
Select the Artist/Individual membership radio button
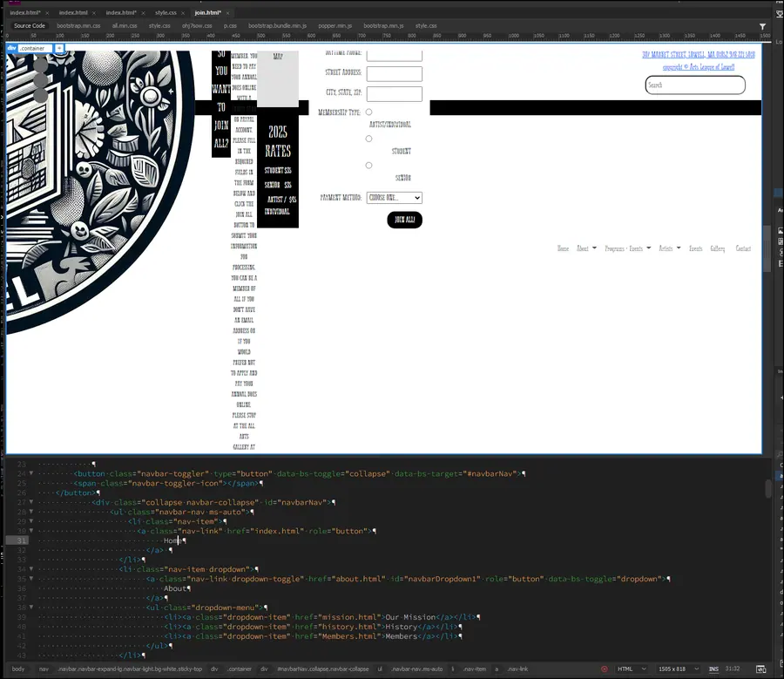[368, 112]
